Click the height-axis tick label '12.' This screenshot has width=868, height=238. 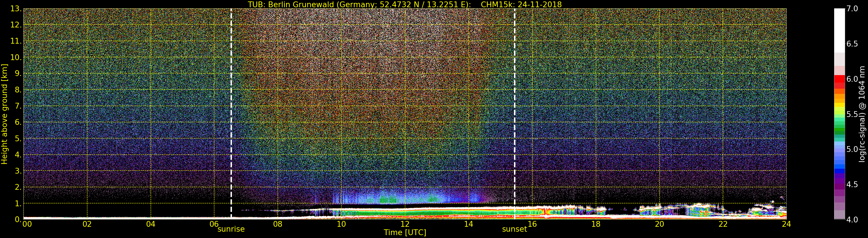(16, 25)
